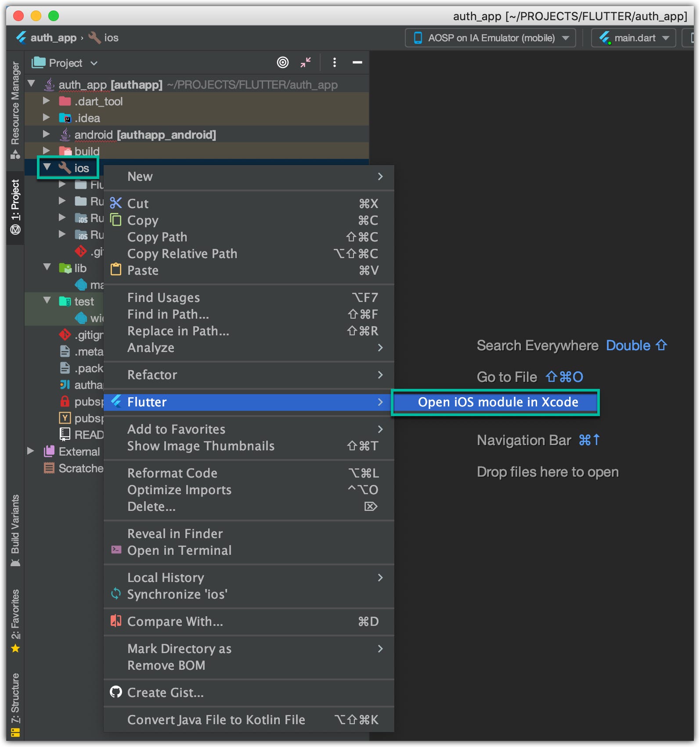
Task: Click the Scratches icon in the tree
Action: (x=49, y=468)
